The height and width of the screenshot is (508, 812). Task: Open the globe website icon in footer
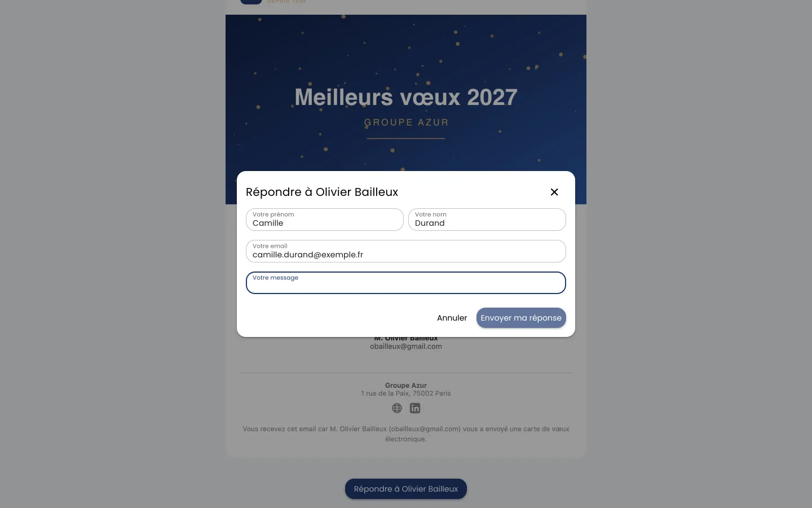coord(397,408)
